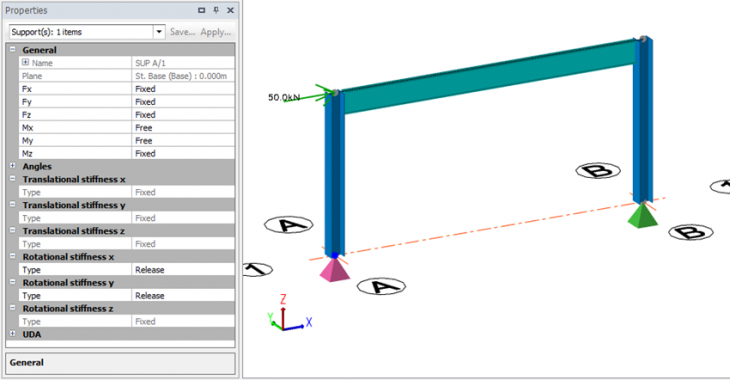Select the pink pyramid support at grid A
The width and height of the screenshot is (730, 380).
[x=334, y=270]
